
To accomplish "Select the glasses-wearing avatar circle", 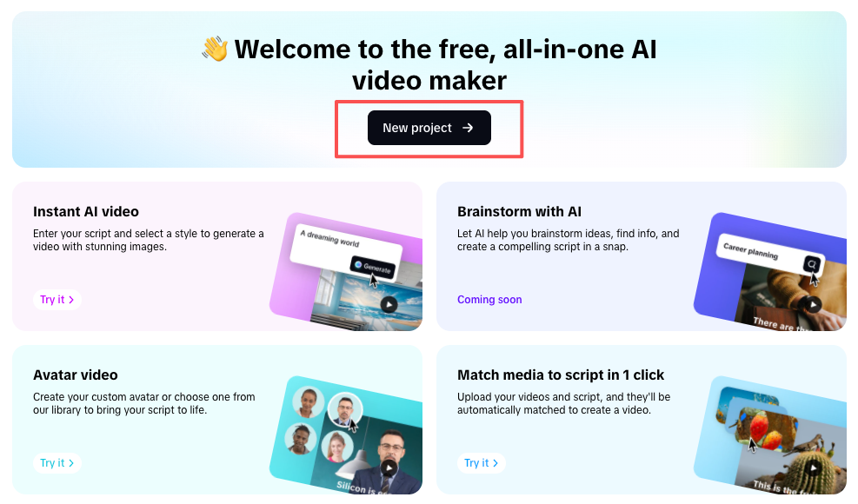I will pyautogui.click(x=345, y=408).
